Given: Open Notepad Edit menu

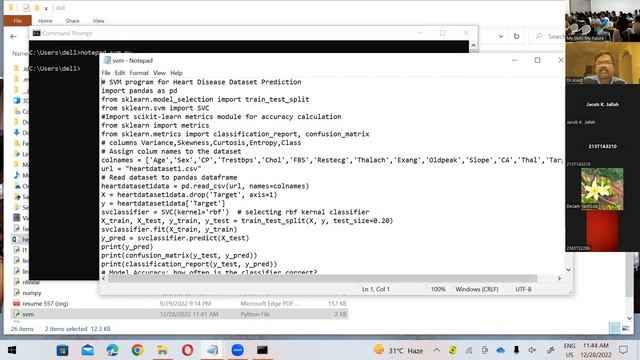Looking at the screenshot, I should pos(120,73).
